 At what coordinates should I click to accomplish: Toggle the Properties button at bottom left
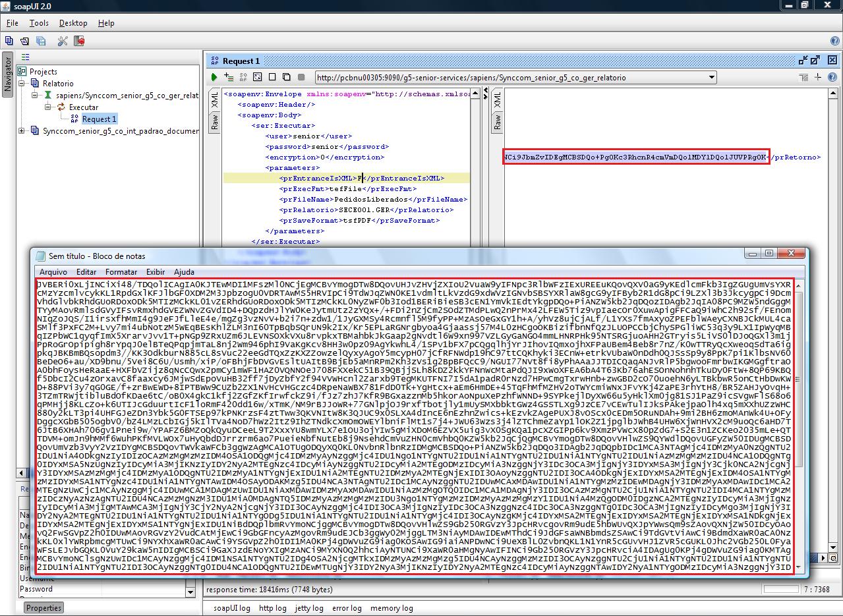coord(44,608)
